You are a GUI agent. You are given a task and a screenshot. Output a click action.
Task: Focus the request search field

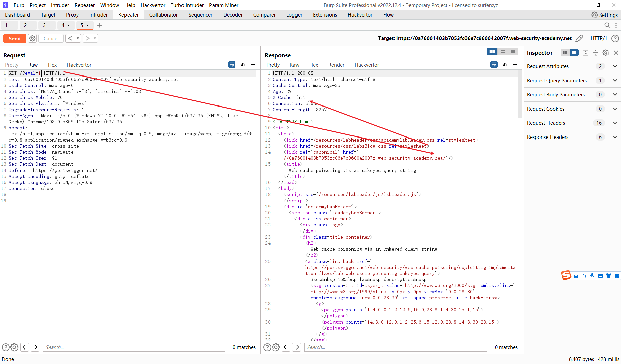pyautogui.click(x=134, y=347)
